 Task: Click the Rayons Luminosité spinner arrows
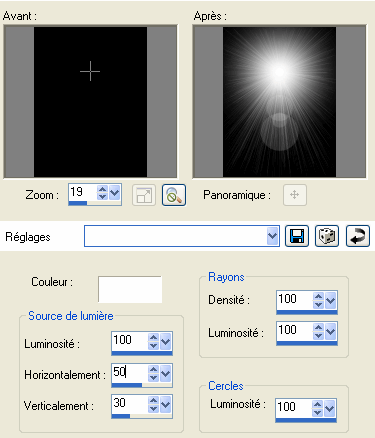coord(318,331)
